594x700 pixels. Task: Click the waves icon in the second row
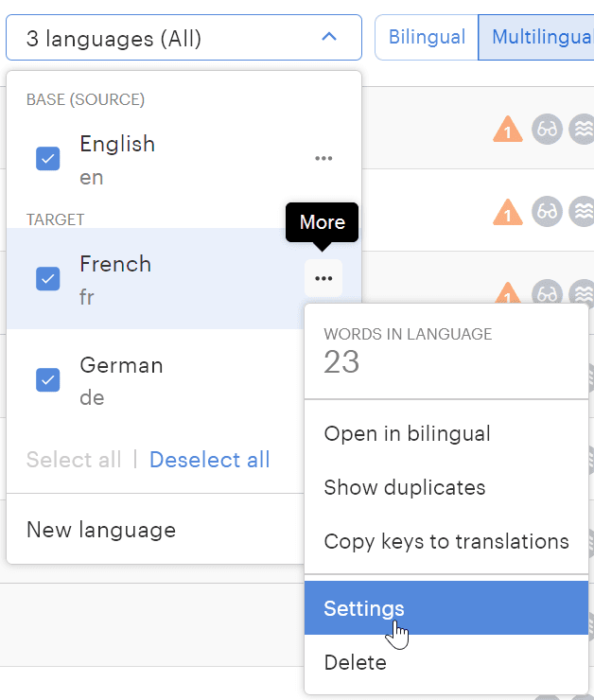tap(583, 211)
